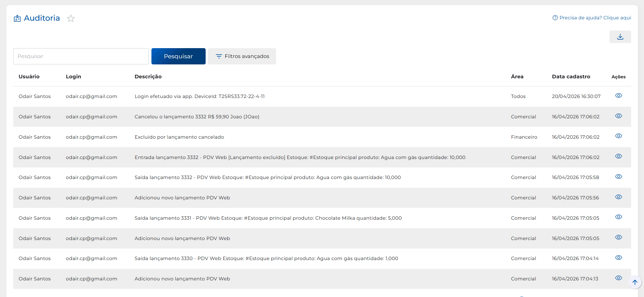Click the download export icon button
Viewport: 644px width, 297px height.
[620, 37]
